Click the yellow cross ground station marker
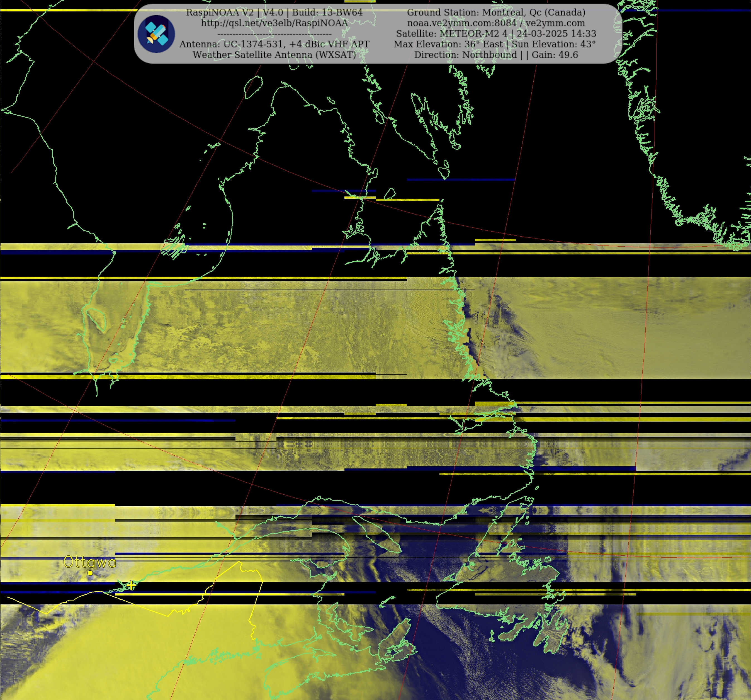Image resolution: width=751 pixels, height=700 pixels. (x=131, y=585)
